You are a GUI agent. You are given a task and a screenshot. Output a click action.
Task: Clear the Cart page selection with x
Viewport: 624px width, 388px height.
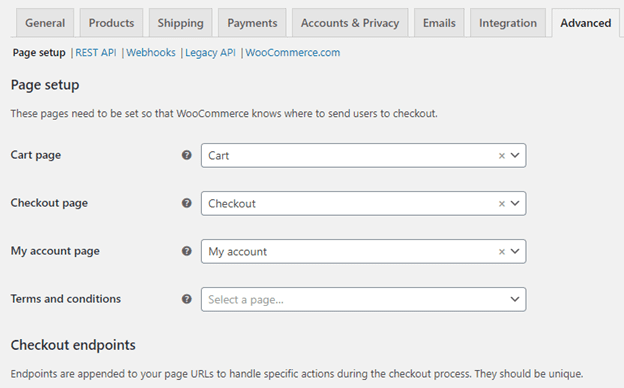point(502,156)
